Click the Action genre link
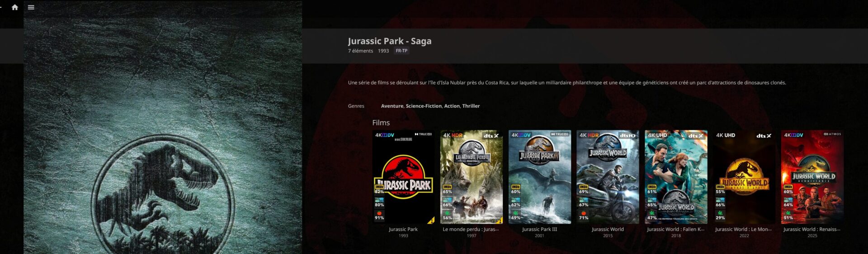This screenshot has width=868, height=254. 452,106
